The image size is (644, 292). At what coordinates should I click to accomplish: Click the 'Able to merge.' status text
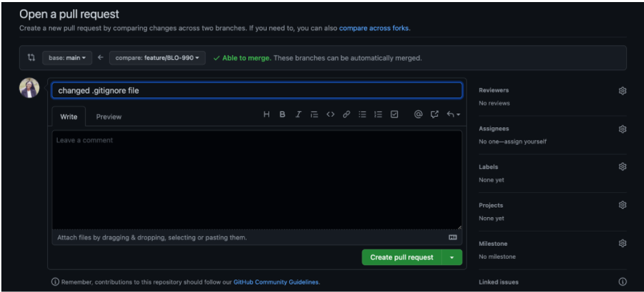247,58
